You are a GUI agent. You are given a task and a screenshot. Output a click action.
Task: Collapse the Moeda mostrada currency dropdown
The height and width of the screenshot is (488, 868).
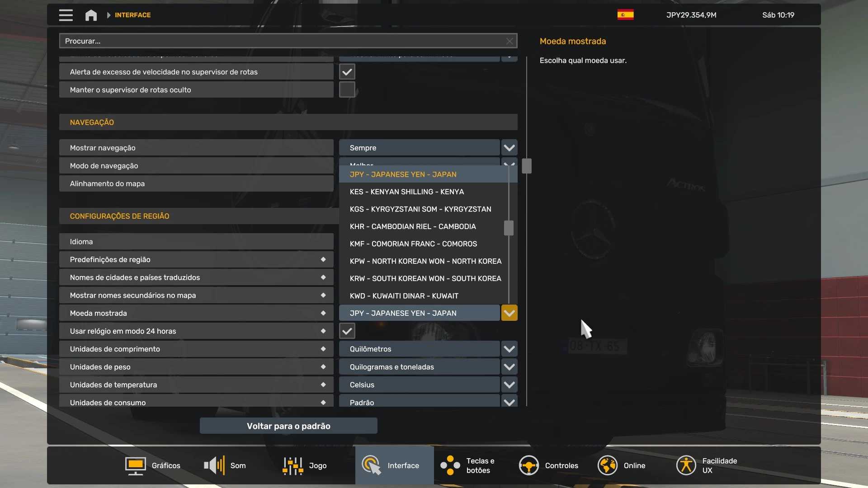(x=509, y=313)
